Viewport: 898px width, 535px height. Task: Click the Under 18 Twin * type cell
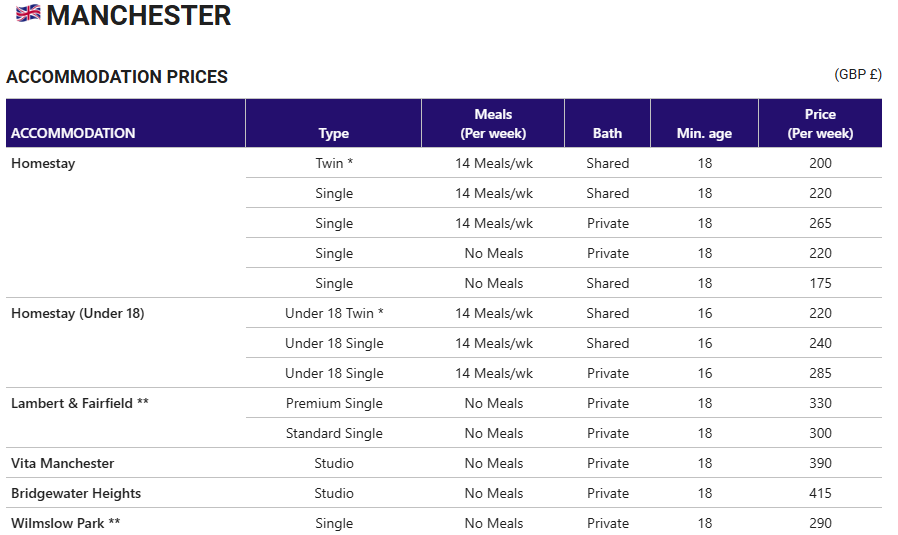coord(334,313)
